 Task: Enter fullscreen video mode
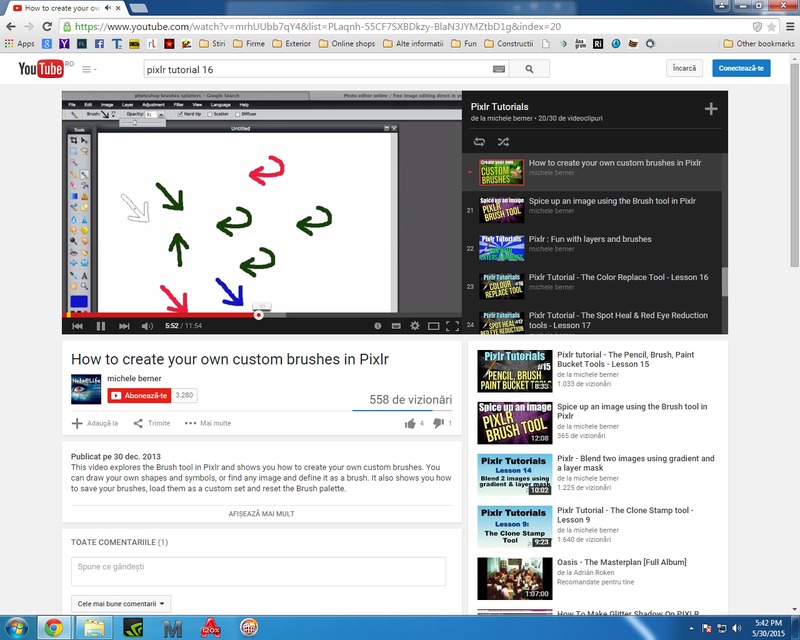tap(452, 326)
